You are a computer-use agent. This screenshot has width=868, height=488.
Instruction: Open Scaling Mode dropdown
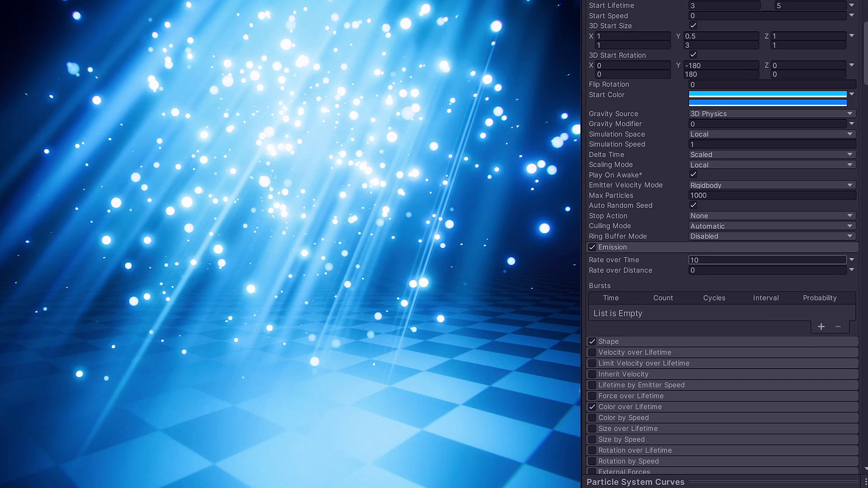tap(772, 165)
